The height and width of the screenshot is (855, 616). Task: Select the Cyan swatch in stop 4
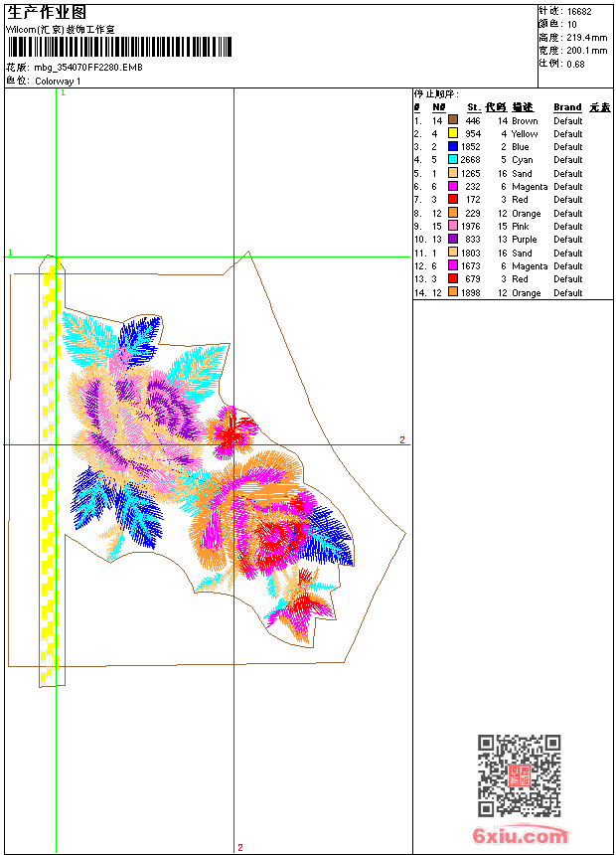[452, 159]
